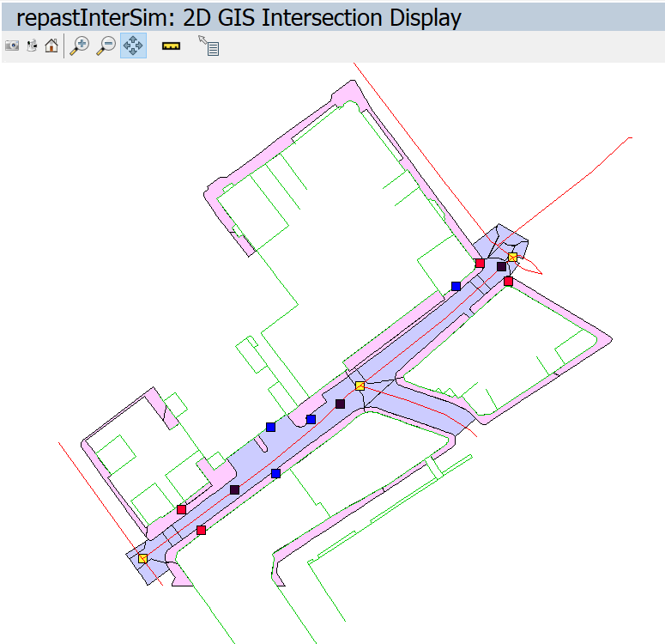Open the layer editor cursor-list icon

click(x=209, y=46)
